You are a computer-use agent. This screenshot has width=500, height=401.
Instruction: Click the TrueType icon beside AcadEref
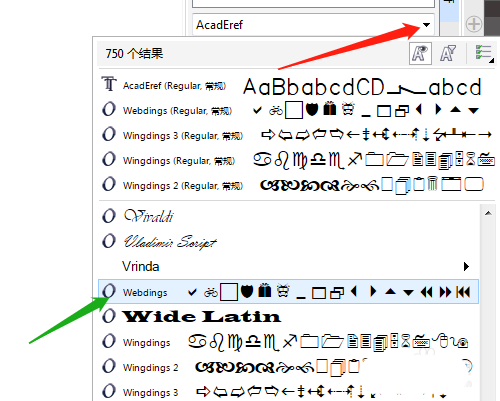point(109,84)
